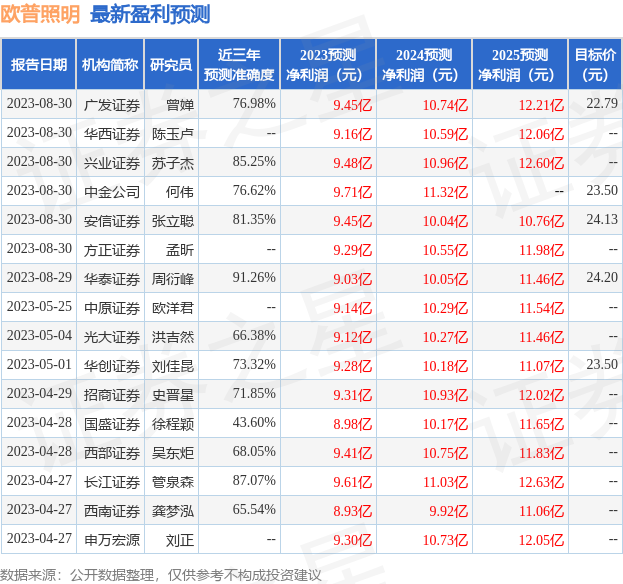
Task: Click 2024 forecast 9.92亿
Action: [x=449, y=511]
